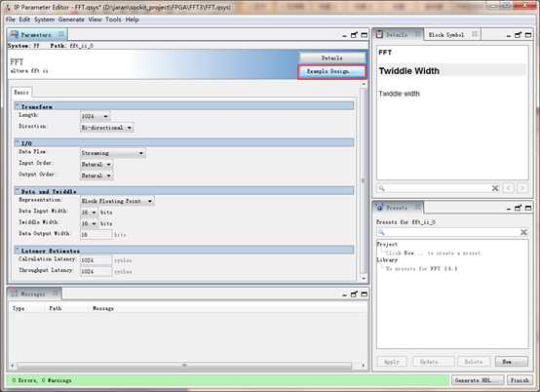The height and width of the screenshot is (392, 540).
Task: Close the Details tab via its X icon
Action: [418, 34]
